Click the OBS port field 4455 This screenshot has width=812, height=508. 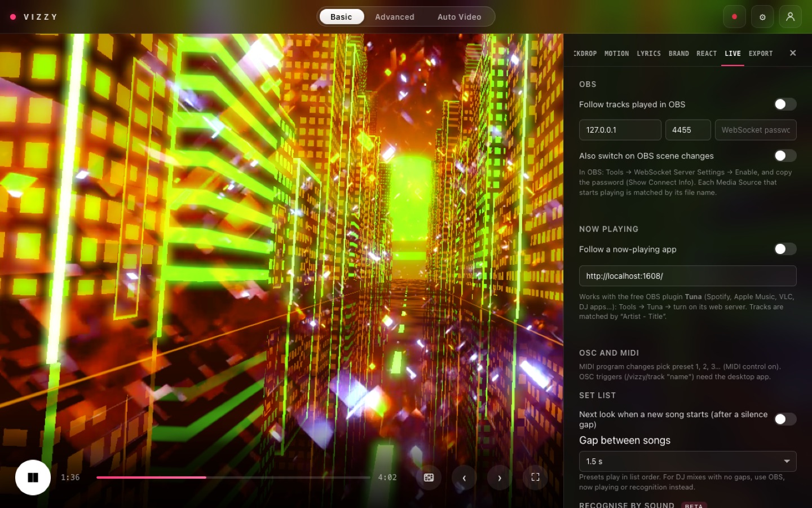point(688,130)
